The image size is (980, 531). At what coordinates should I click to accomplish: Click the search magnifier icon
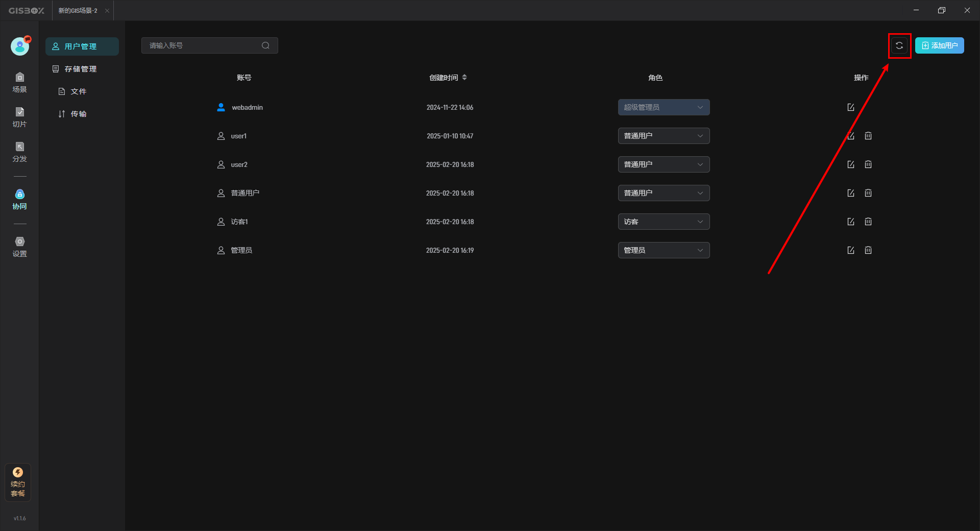pyautogui.click(x=265, y=45)
